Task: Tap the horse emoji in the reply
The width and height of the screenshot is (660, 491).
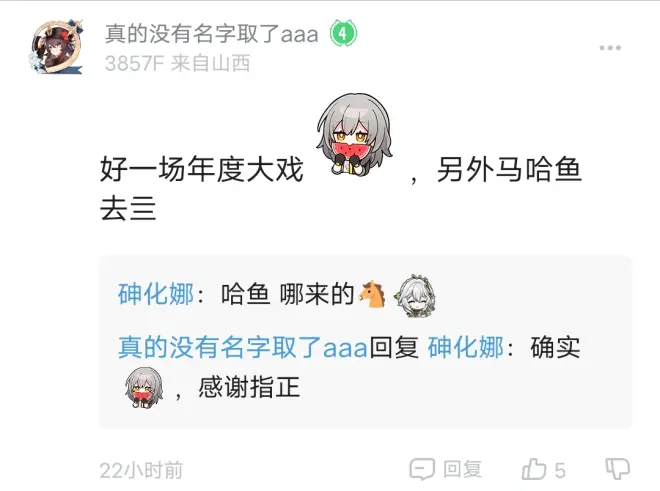Action: (x=372, y=294)
